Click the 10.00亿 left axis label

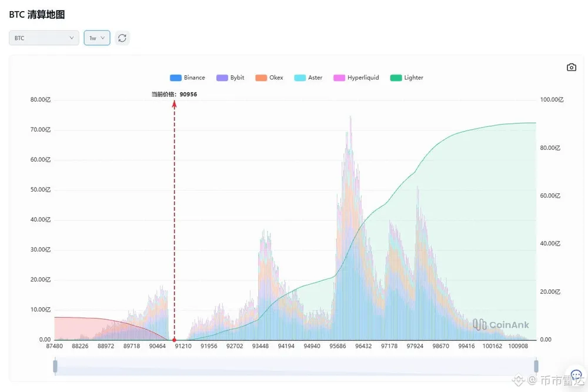[41, 310]
